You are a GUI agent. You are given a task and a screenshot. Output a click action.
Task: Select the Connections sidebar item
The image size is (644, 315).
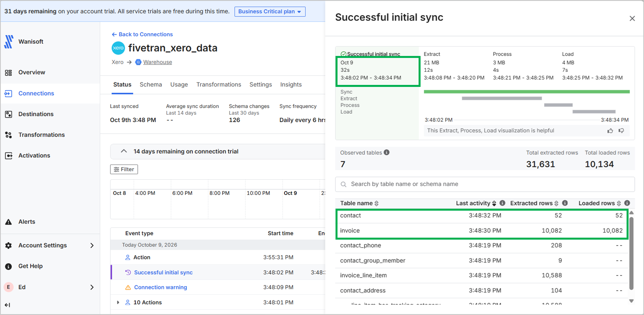click(x=50, y=93)
